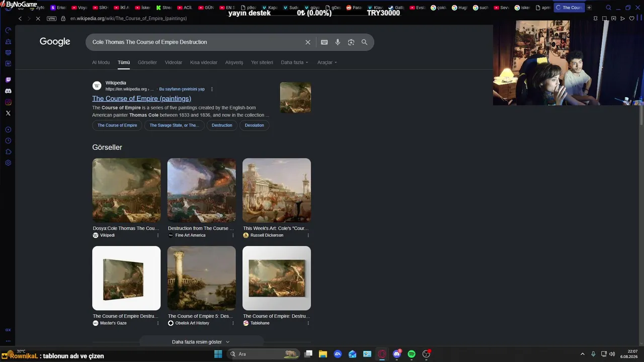Switch to the 'AI Modu' search tab
Screen dimensions: 644x362
(x=101, y=62)
